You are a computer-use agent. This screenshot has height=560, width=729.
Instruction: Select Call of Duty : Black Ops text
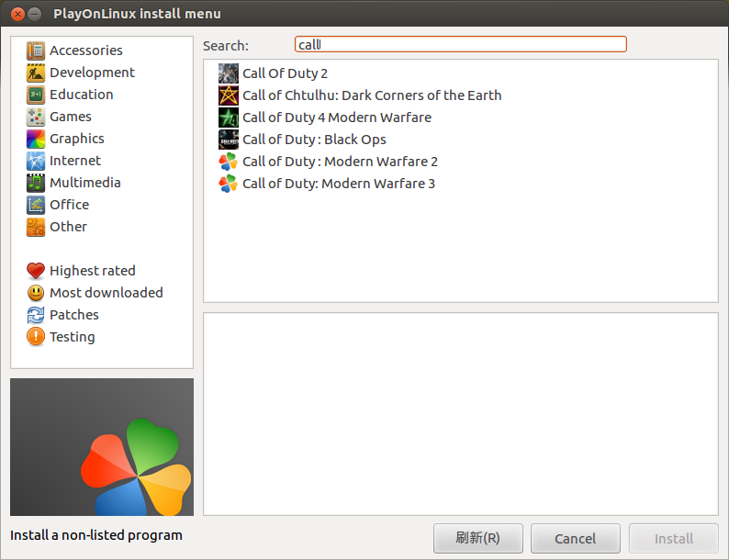pos(314,140)
